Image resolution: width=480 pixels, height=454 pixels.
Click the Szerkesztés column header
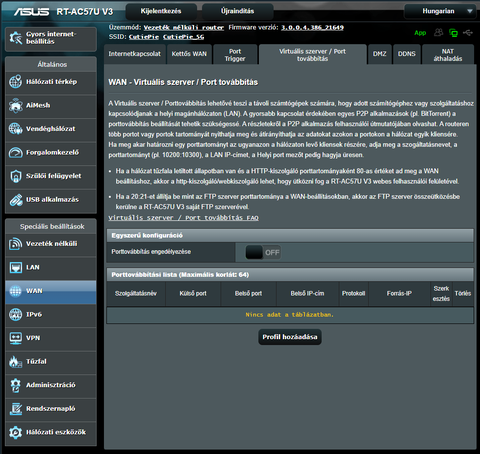[x=441, y=294]
